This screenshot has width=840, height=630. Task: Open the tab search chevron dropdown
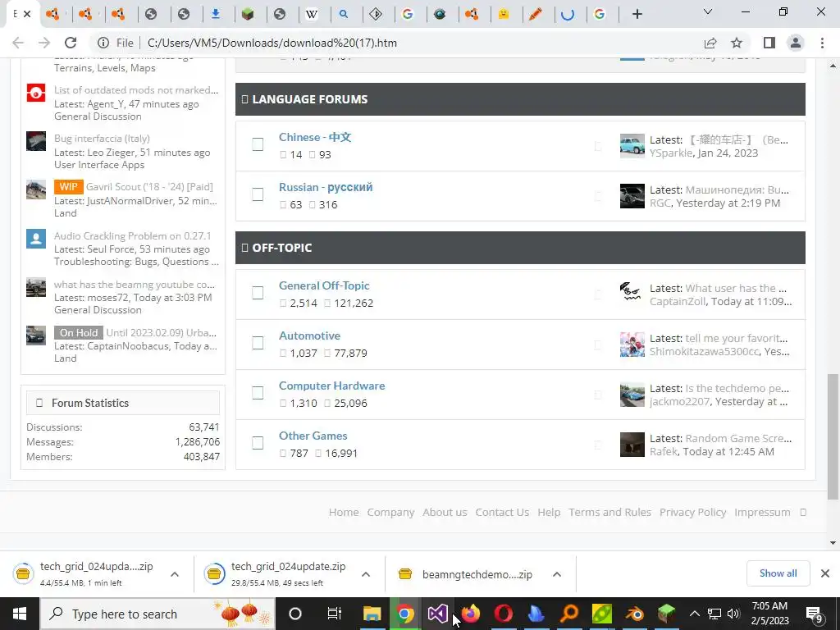click(708, 11)
